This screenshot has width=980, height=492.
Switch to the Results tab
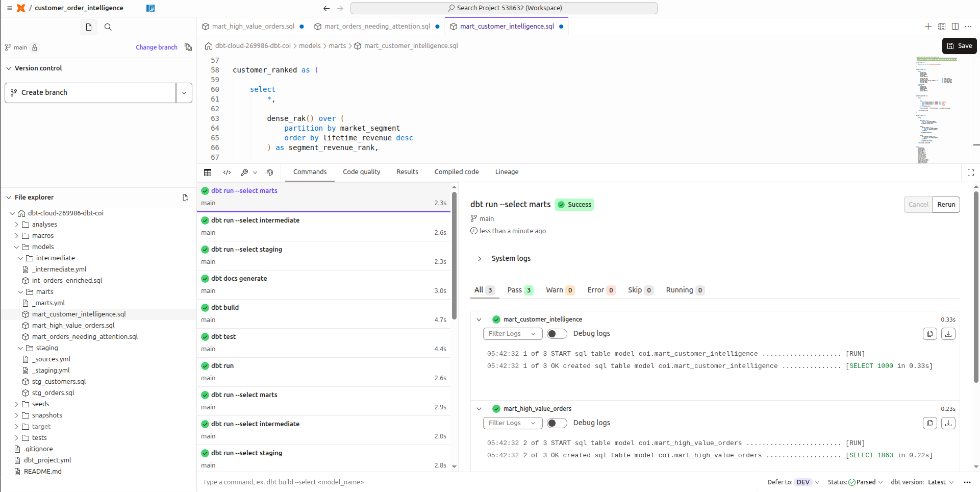pos(407,172)
